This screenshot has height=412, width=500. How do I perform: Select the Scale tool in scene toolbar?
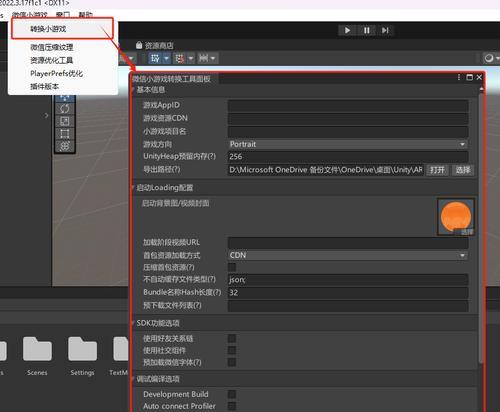[x=65, y=121]
